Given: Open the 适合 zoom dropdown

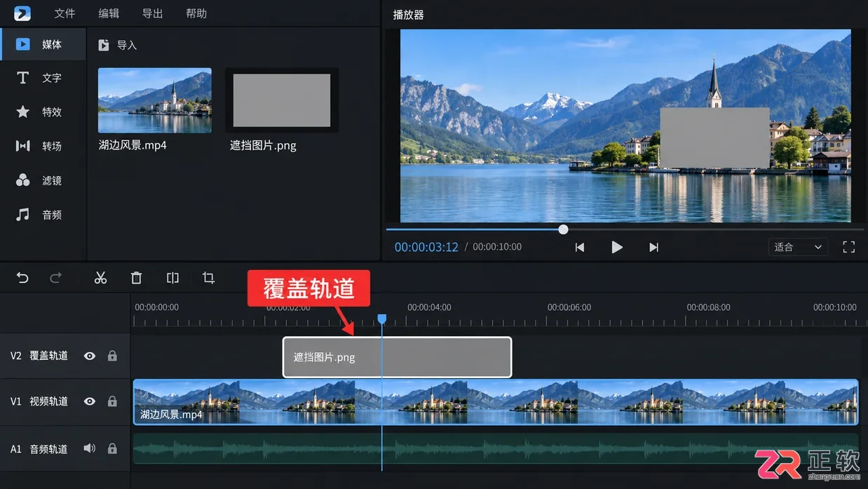Looking at the screenshot, I should (x=798, y=247).
